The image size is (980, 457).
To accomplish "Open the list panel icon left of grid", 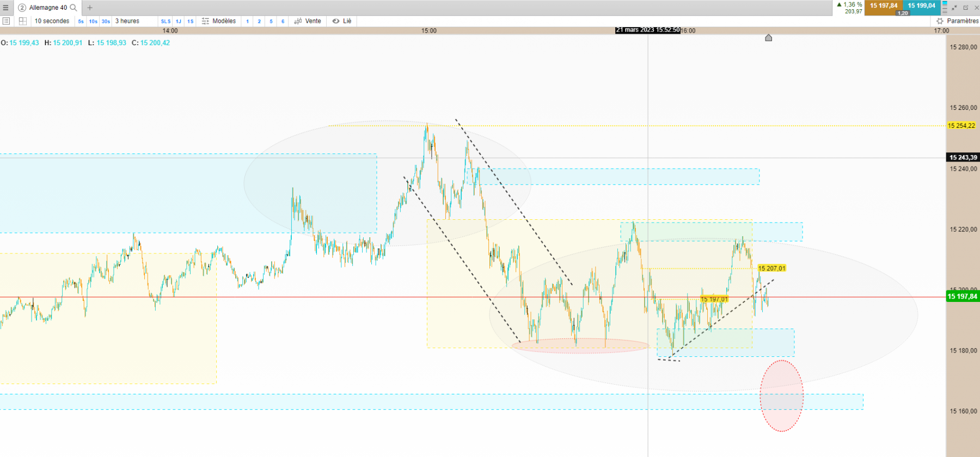I will pos(7,21).
